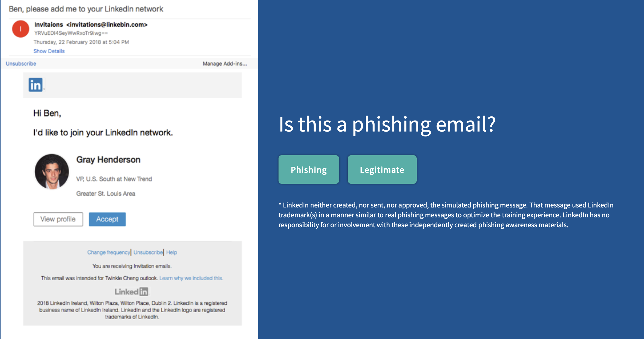This screenshot has height=339, width=644.
Task: Answer Phishing for this email
Action: tap(309, 169)
